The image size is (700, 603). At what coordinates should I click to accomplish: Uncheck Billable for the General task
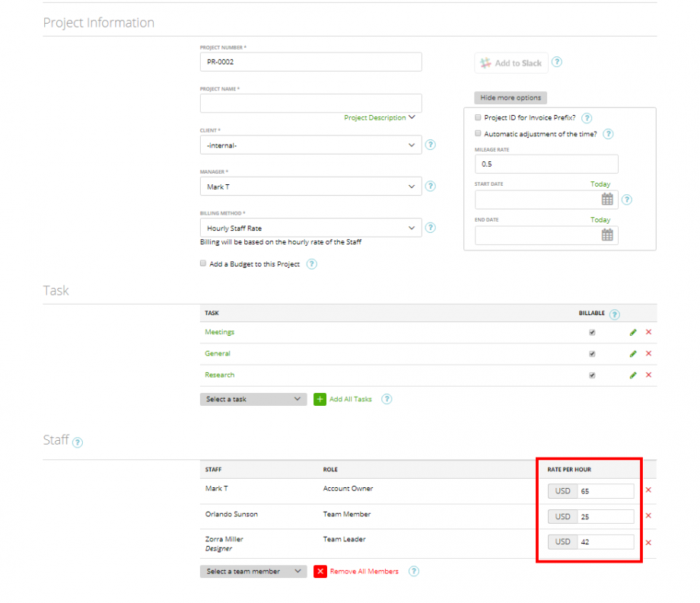592,353
